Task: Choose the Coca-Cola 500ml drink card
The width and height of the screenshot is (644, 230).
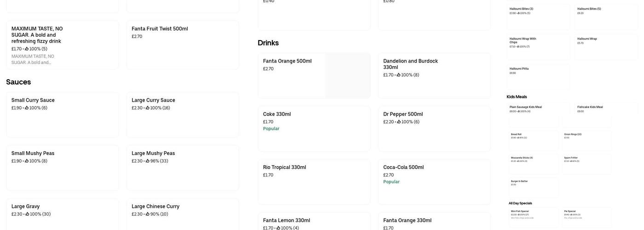Action: tap(434, 182)
